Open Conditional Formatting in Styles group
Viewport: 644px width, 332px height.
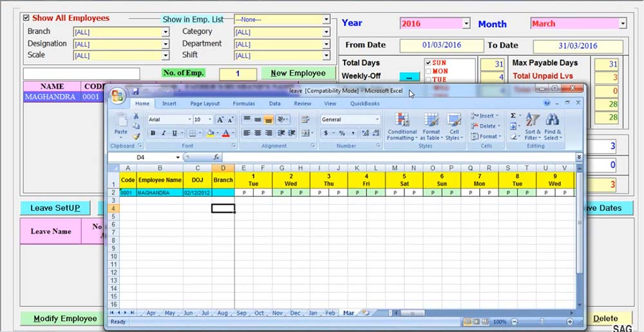pyautogui.click(x=402, y=126)
